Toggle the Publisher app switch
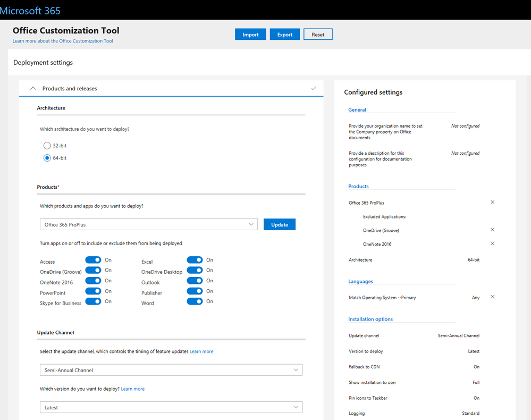 [195, 291]
